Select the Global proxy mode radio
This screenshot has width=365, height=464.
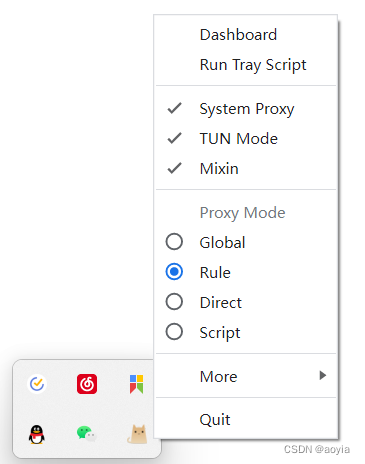(x=174, y=242)
